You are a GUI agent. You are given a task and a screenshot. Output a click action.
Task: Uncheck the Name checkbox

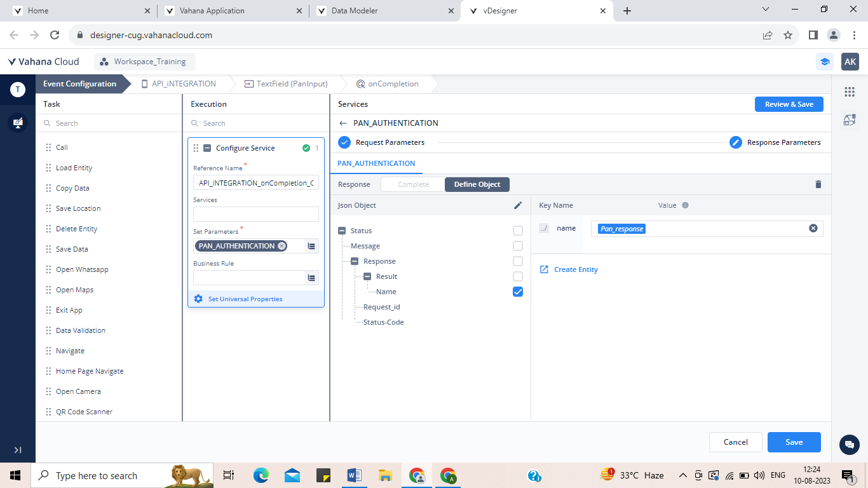click(518, 292)
